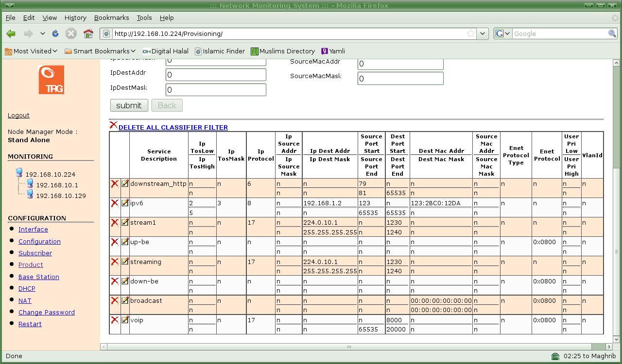The height and width of the screenshot is (364, 622).
Task: Click the IpDestAddr input field
Action: (216, 75)
